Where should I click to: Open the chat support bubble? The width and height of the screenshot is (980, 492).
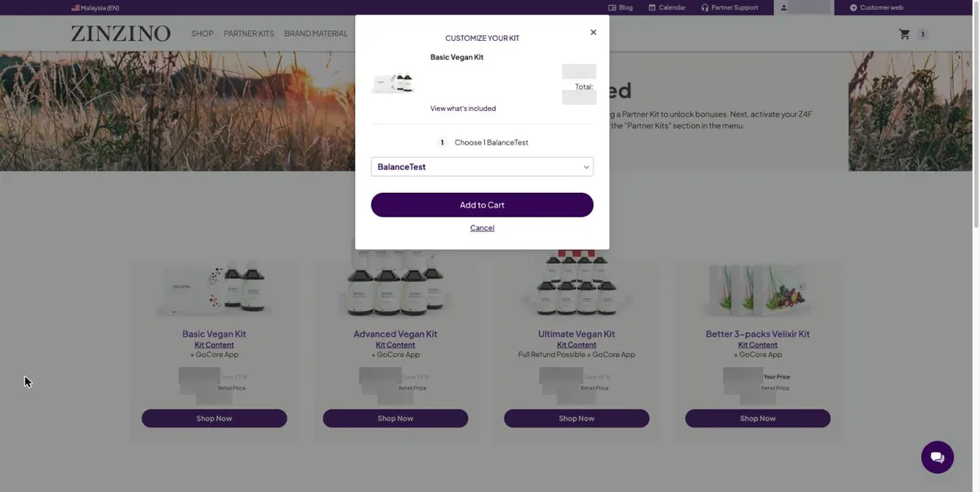pyautogui.click(x=938, y=457)
